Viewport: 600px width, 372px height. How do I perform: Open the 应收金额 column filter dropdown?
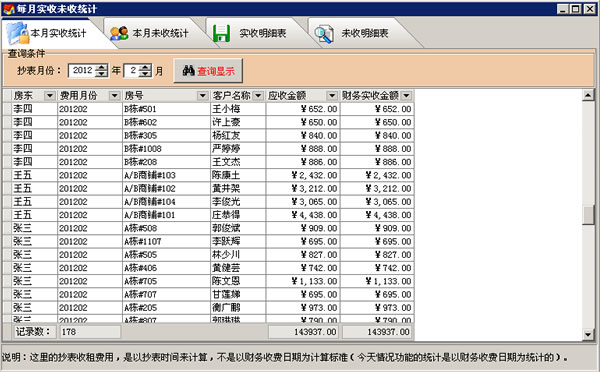tap(332, 95)
